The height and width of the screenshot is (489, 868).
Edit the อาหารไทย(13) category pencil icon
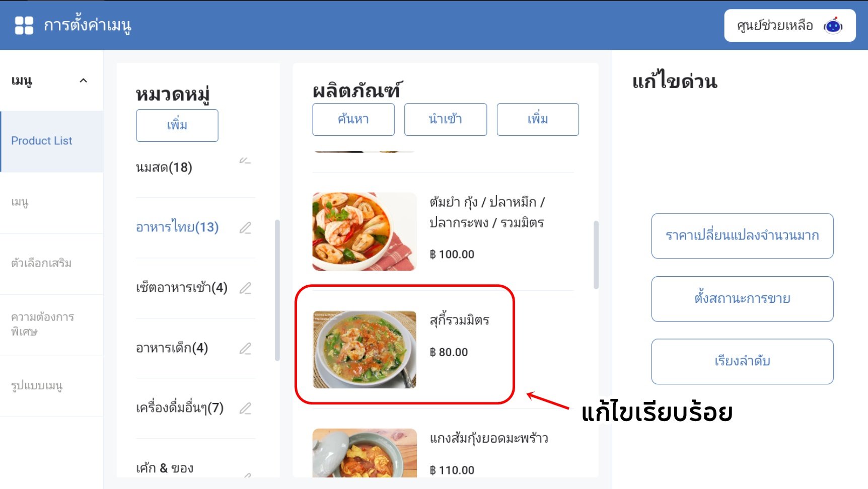click(245, 228)
